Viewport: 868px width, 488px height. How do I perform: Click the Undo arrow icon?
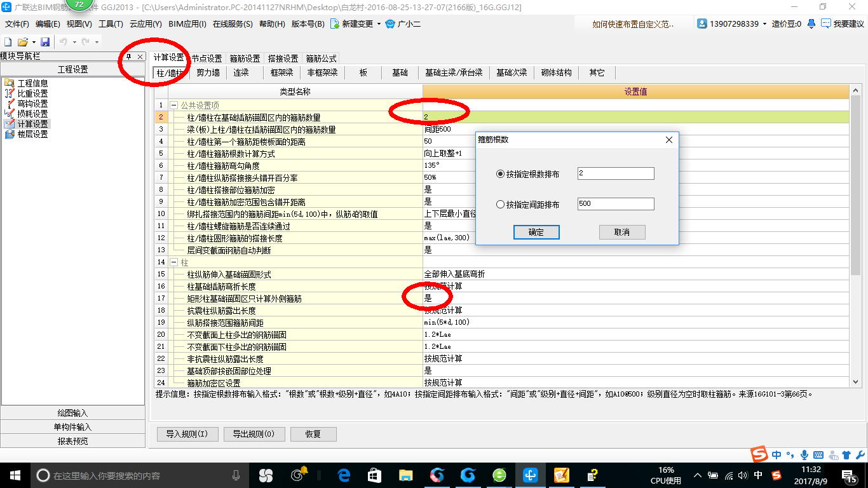(x=64, y=42)
